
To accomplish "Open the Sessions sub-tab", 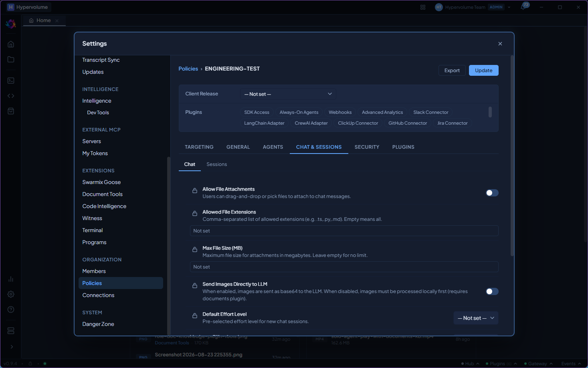I will 217,164.
